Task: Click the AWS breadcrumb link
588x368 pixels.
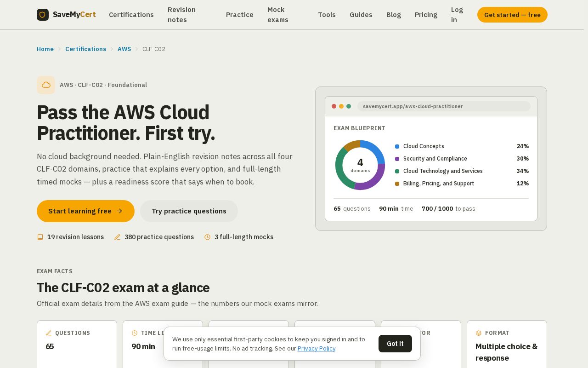Action: [x=124, y=49]
